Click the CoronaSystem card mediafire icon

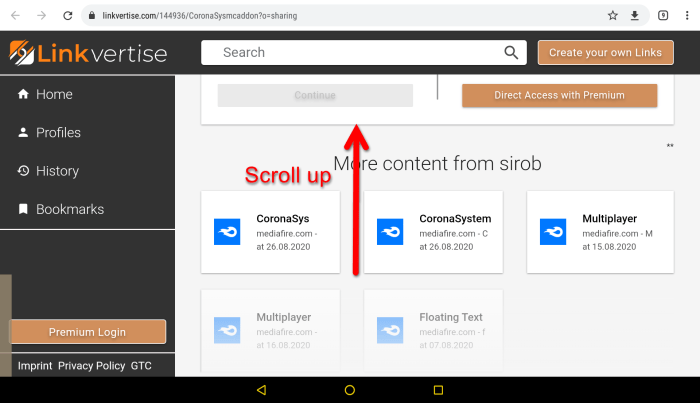coord(390,232)
